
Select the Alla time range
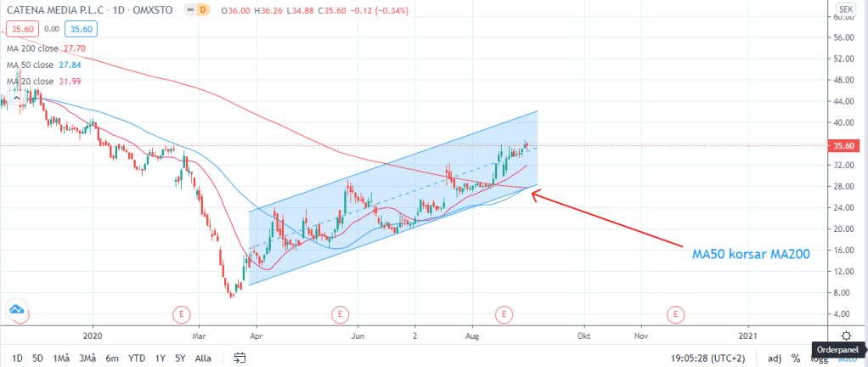pyautogui.click(x=203, y=359)
